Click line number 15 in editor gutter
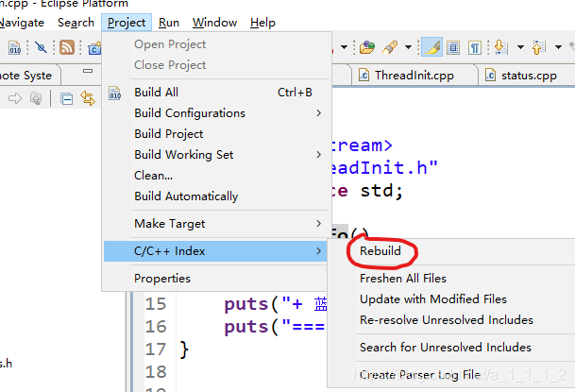 tap(156, 304)
